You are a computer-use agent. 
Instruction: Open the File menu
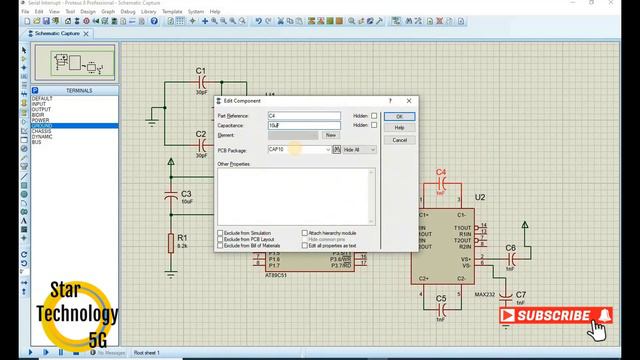25,11
